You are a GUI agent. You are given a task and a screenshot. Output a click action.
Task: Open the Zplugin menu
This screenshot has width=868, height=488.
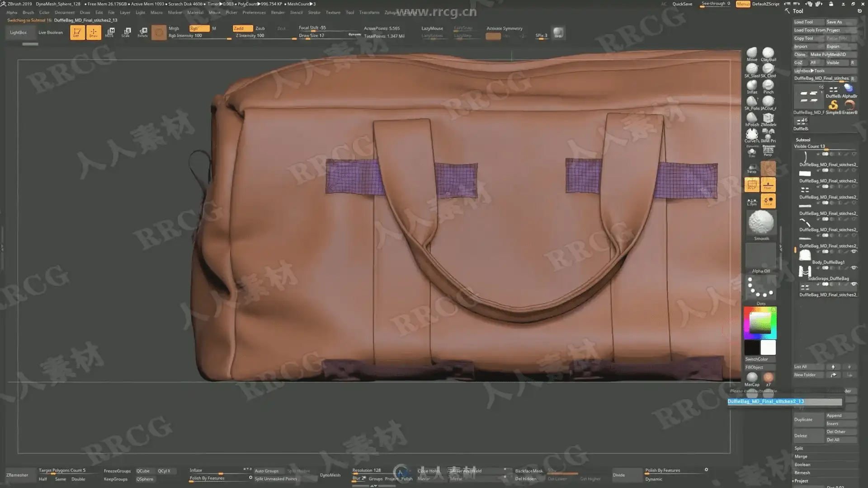click(x=392, y=12)
